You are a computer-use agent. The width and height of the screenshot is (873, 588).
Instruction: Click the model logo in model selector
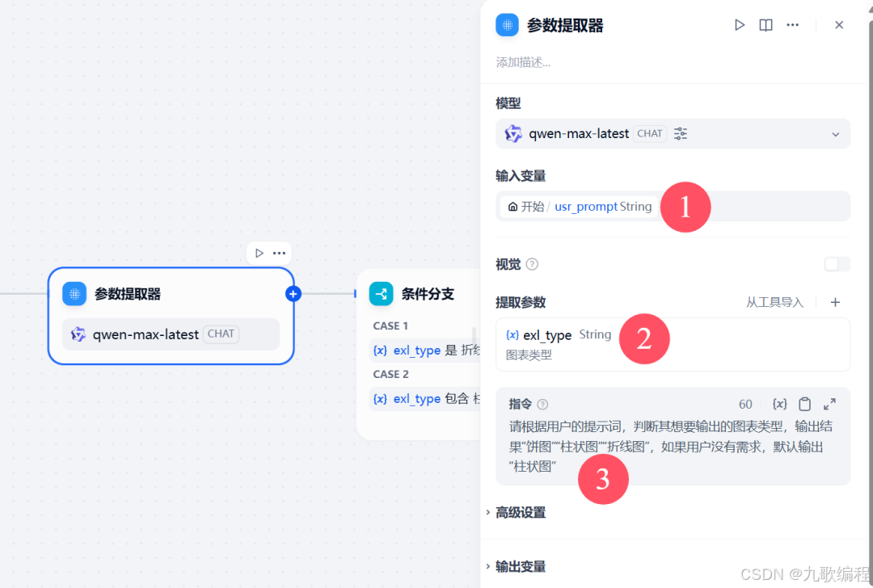[512, 133]
